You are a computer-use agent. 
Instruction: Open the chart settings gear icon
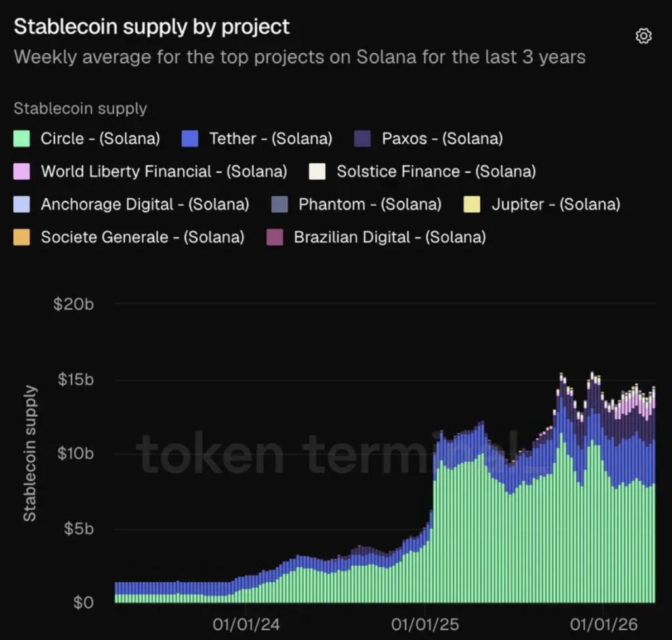[x=644, y=36]
